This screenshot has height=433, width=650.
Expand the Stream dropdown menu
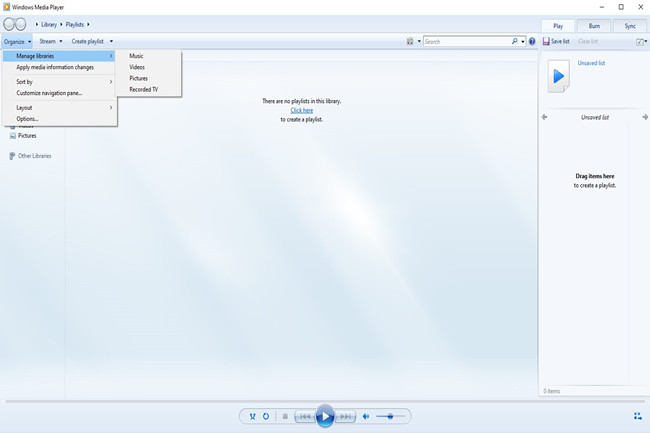50,41
